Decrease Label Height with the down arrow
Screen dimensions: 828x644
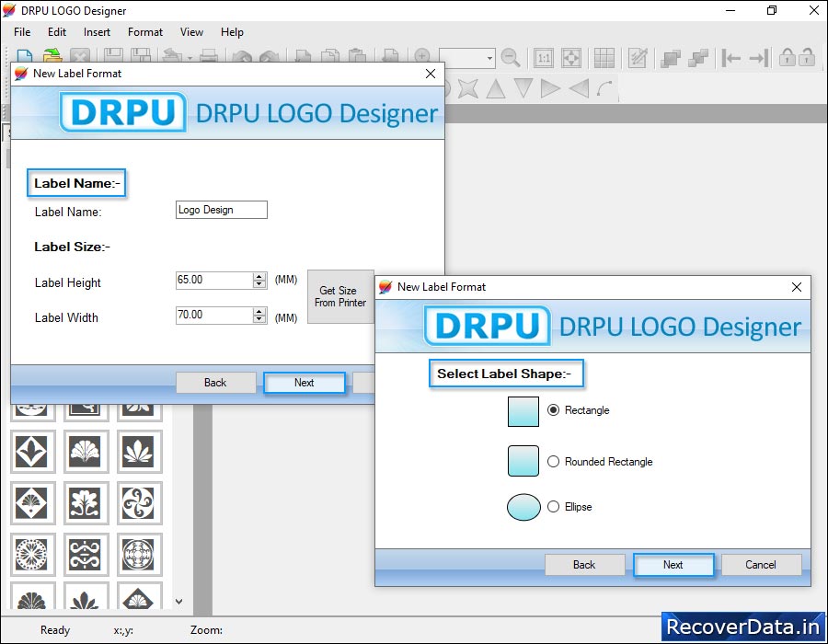coord(259,284)
